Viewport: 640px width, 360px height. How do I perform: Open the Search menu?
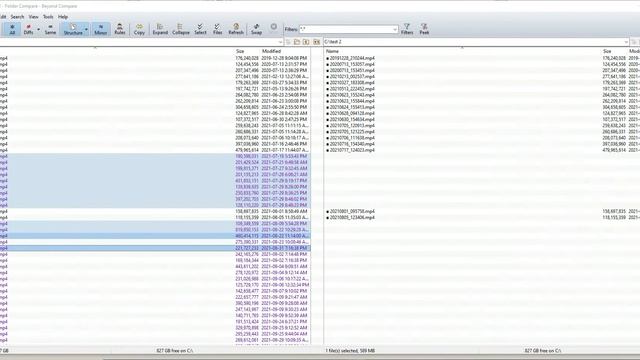(x=17, y=17)
